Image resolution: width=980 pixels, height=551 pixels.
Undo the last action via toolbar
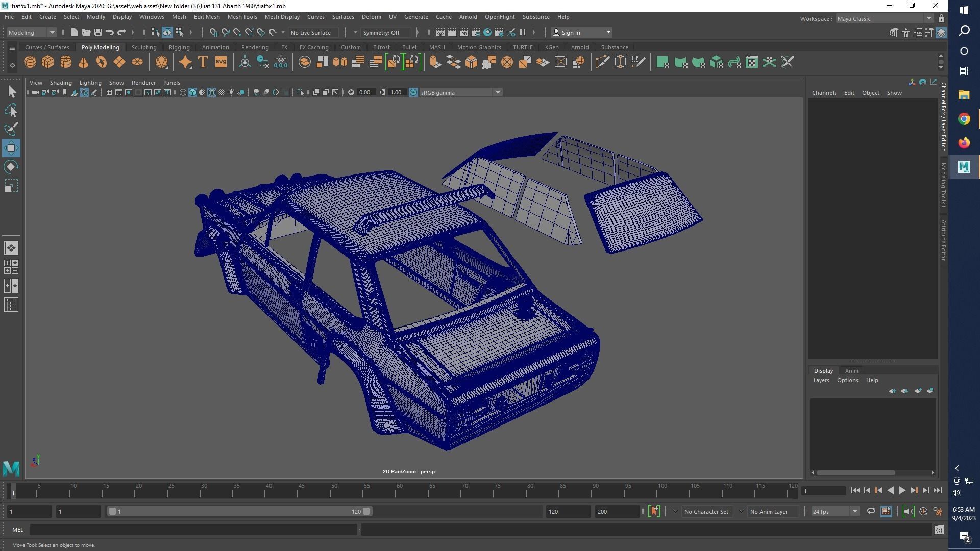(109, 32)
